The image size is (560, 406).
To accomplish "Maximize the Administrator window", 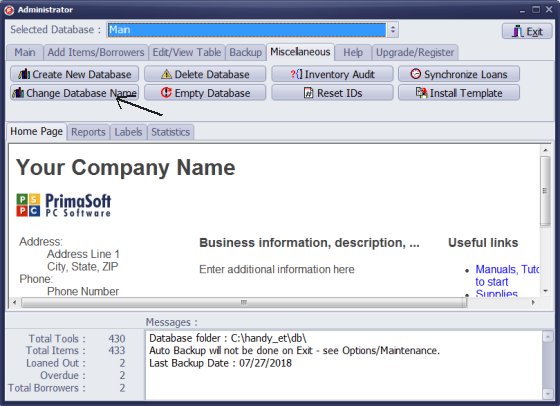I will tap(536, 10).
